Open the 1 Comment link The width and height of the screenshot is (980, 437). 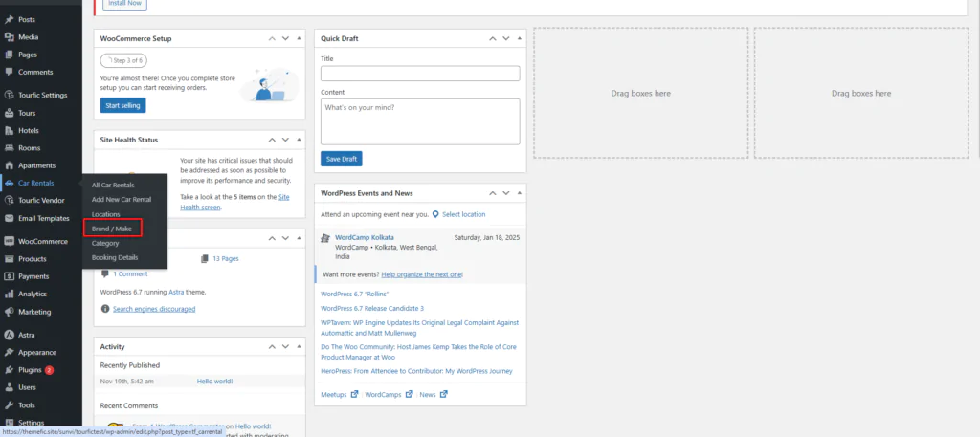tap(130, 273)
